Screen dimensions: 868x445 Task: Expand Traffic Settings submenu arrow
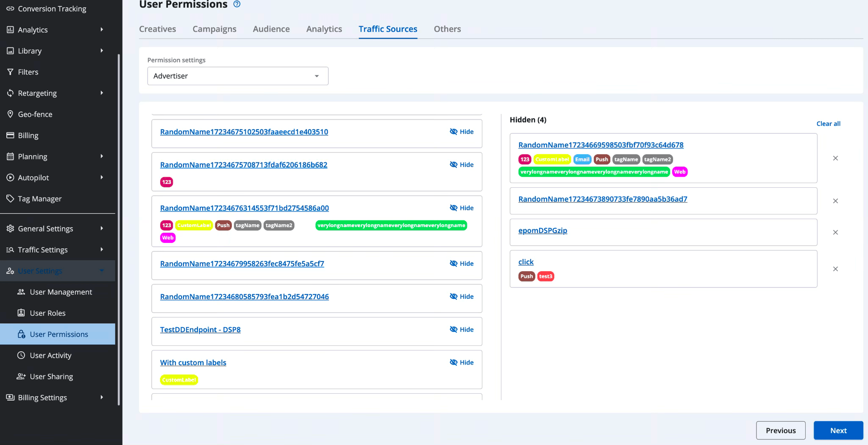[x=102, y=250]
